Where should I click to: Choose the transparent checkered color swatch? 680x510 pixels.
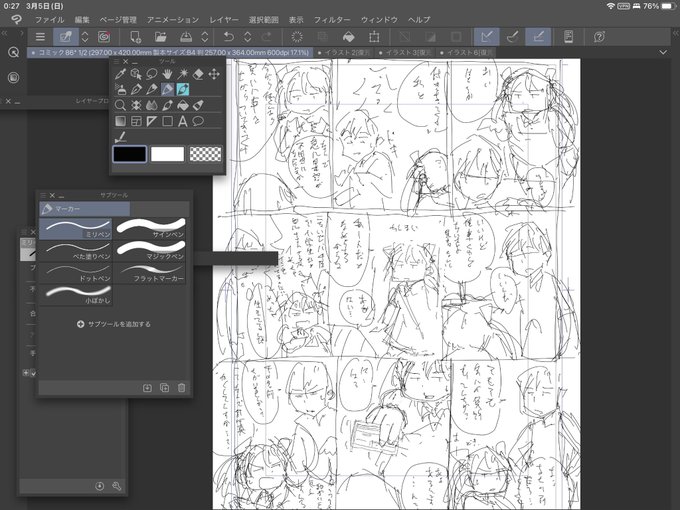pyautogui.click(x=206, y=154)
